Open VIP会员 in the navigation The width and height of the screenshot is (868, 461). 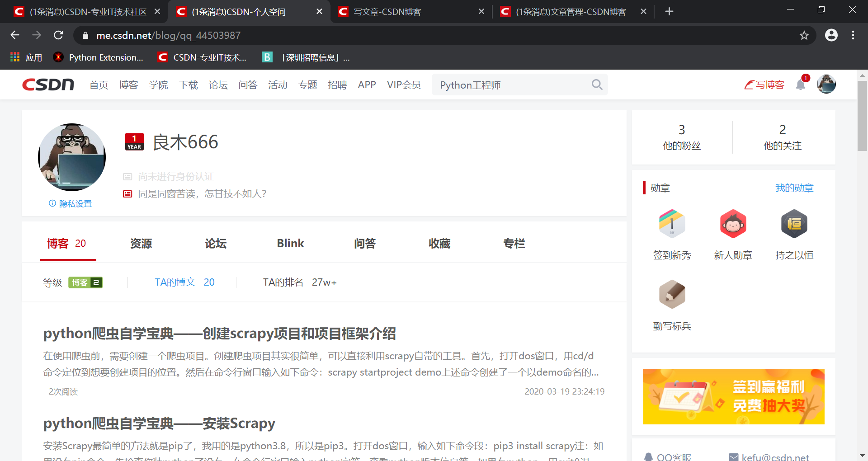coord(404,85)
